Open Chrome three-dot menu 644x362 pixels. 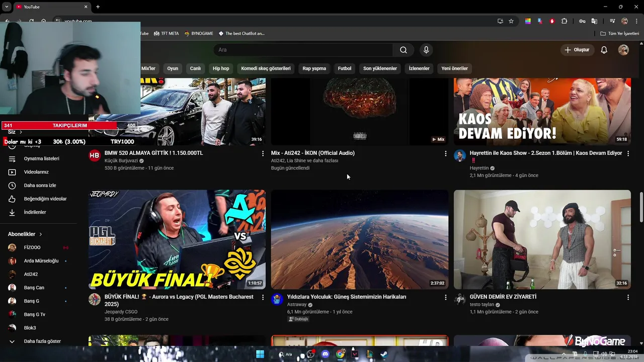(636, 21)
